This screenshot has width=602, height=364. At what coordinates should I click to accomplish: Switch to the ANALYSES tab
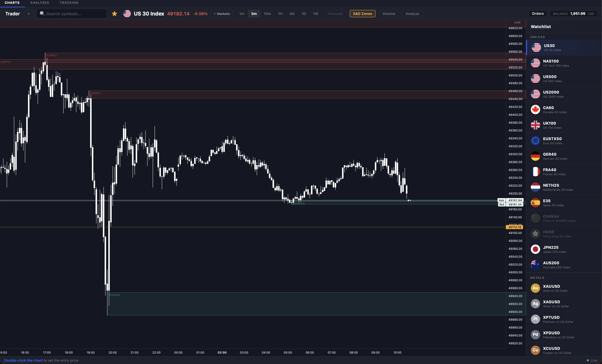pos(39,3)
